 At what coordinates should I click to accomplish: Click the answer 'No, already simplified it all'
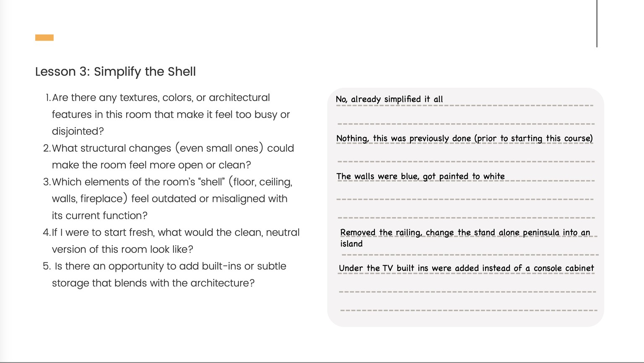pyautogui.click(x=389, y=99)
